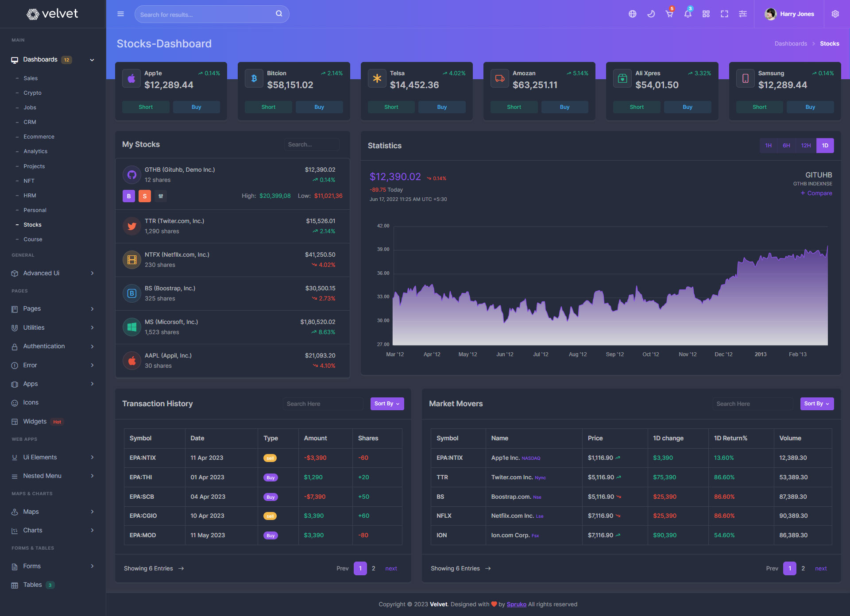Click the fullscreen icon in header
Screen dimensions: 850x616
pos(724,14)
